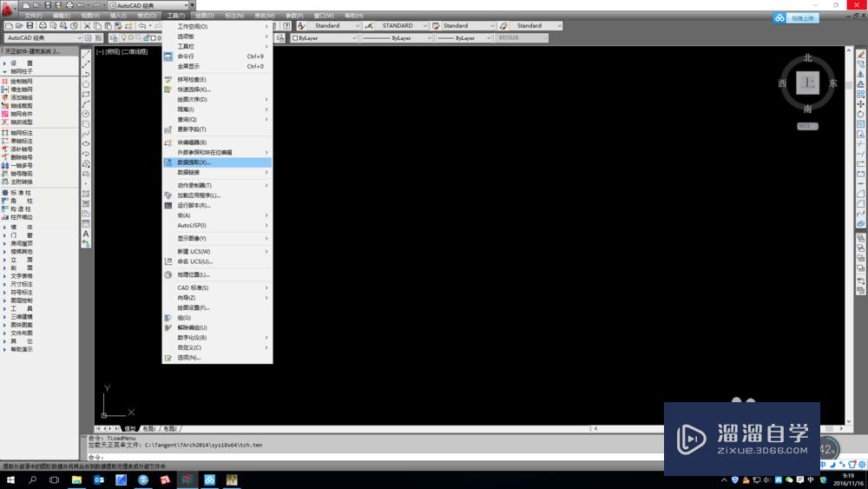Click the drawing area vertical scrollbar
The width and height of the screenshot is (868, 489).
point(849,235)
